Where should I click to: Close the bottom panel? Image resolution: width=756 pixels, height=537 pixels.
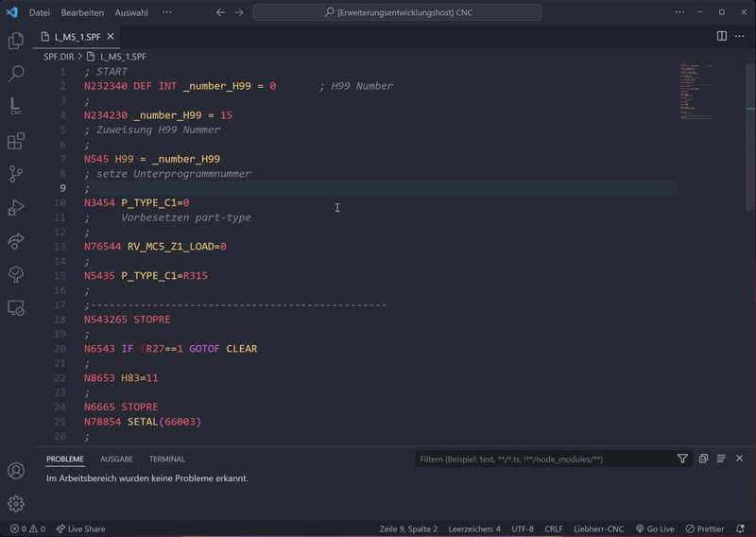click(x=740, y=459)
